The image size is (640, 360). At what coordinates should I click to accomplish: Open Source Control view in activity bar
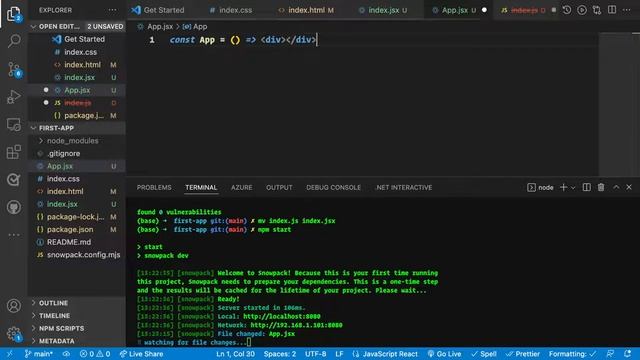(14, 69)
